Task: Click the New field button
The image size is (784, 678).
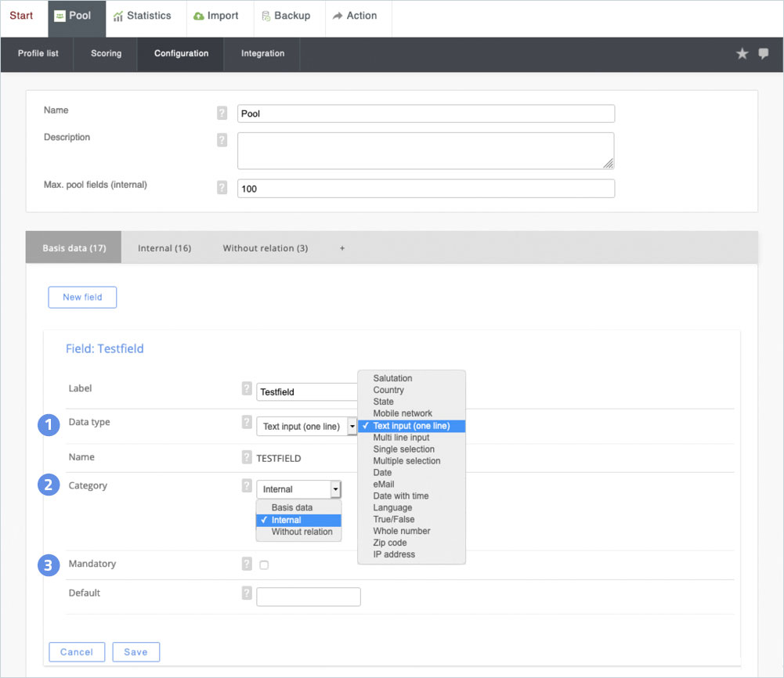Action: (x=82, y=298)
